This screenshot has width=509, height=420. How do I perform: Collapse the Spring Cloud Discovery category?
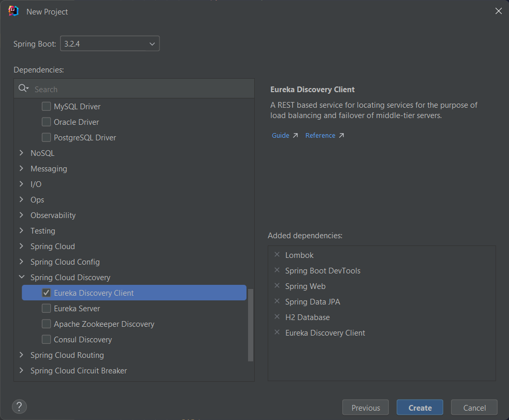(x=21, y=277)
